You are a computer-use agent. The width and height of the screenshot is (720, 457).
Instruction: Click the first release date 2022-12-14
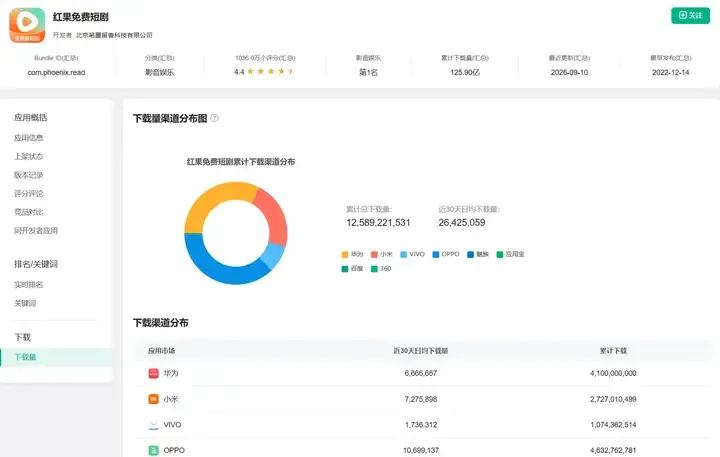(670, 73)
